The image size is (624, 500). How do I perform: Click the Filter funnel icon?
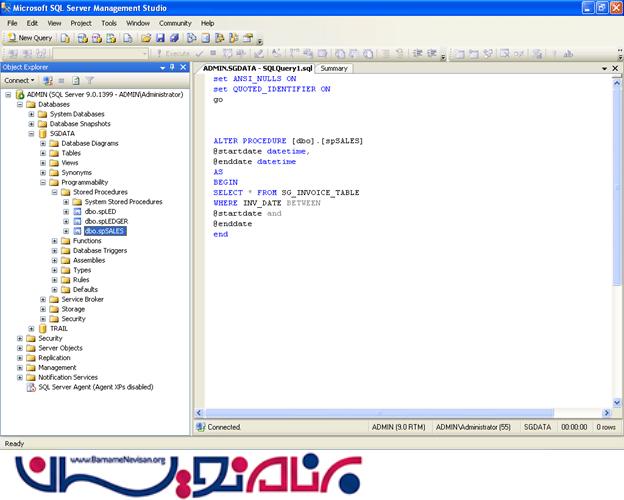point(90,80)
